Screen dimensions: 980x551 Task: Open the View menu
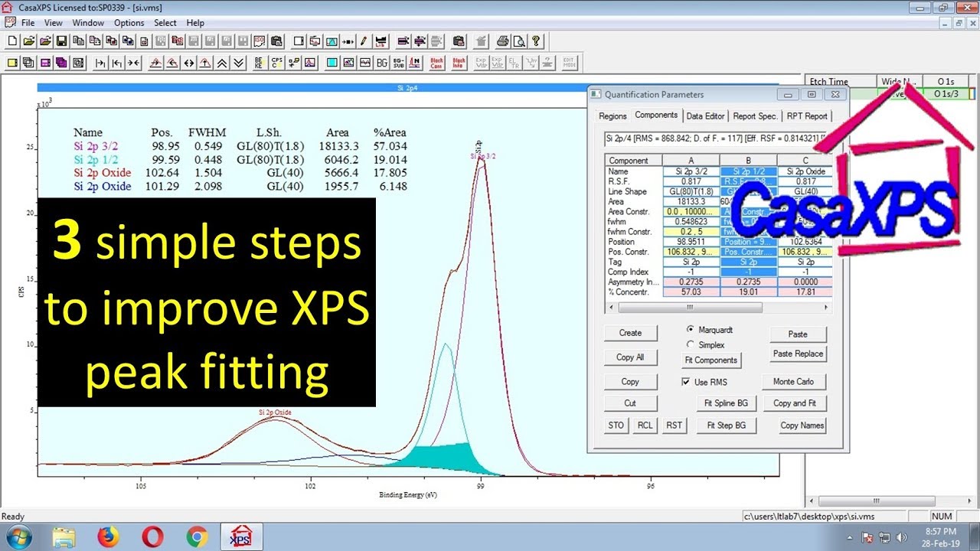click(53, 23)
